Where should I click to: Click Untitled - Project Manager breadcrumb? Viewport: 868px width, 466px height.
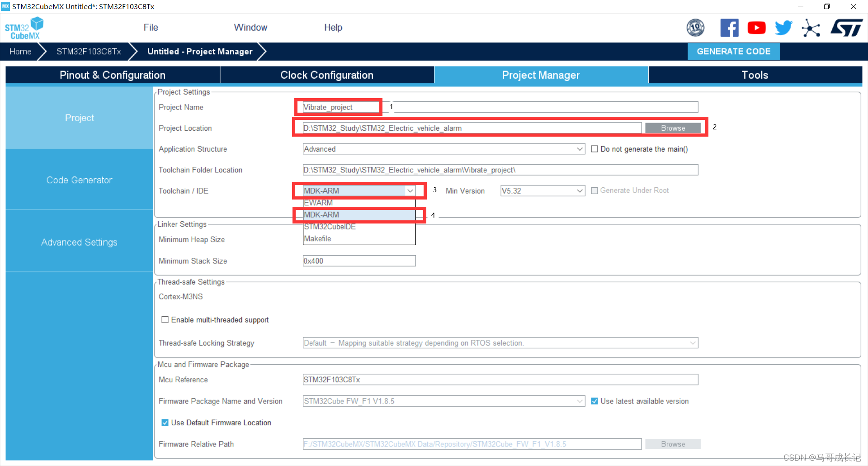(x=200, y=51)
